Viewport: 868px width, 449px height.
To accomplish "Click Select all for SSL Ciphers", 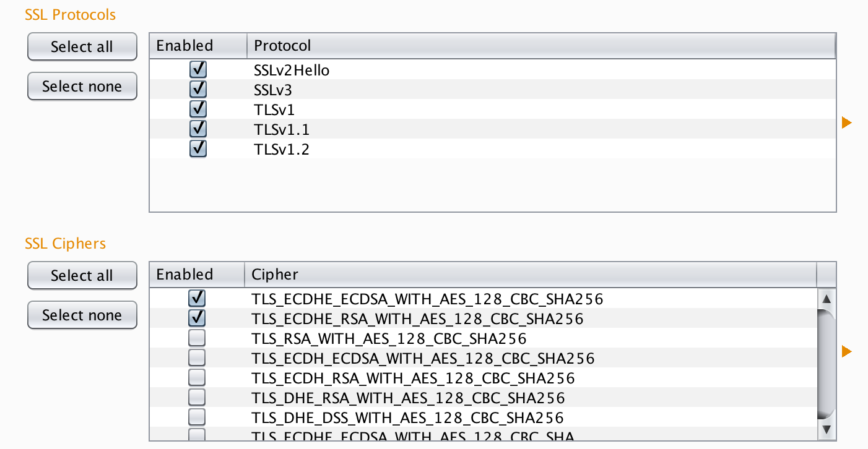I will 82,276.
